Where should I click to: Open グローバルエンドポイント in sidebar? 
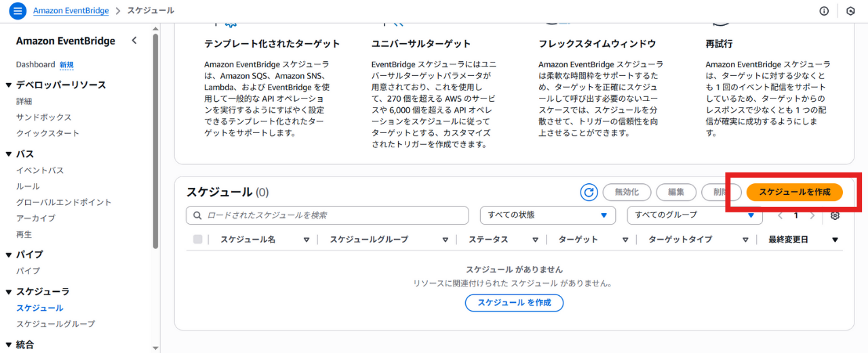[x=64, y=202]
